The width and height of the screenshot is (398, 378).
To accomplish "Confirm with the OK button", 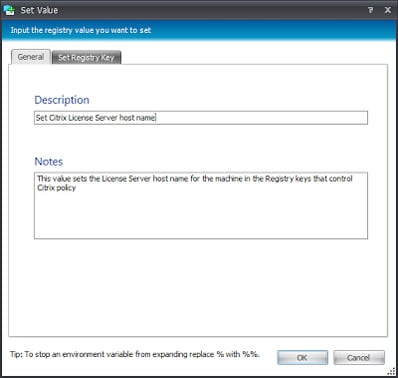I will pyautogui.click(x=302, y=358).
